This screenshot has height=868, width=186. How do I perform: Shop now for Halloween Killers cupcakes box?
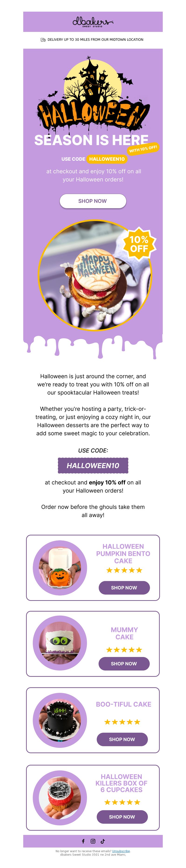pos(122,817)
